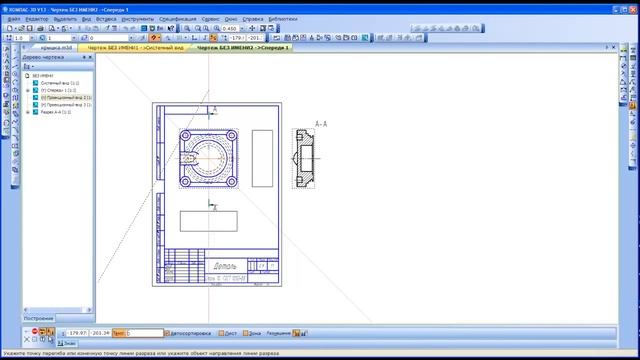Image resolution: width=640 pixels, height=360 pixels.
Task: Switch to Чертеж БЕЗ ИМЕНИ1 Системный вид tab
Action: (136, 48)
